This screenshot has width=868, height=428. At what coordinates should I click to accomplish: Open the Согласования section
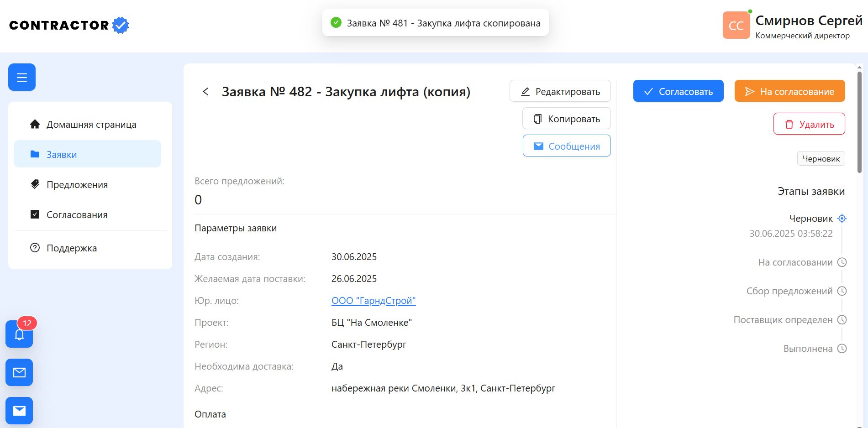pyautogui.click(x=88, y=214)
